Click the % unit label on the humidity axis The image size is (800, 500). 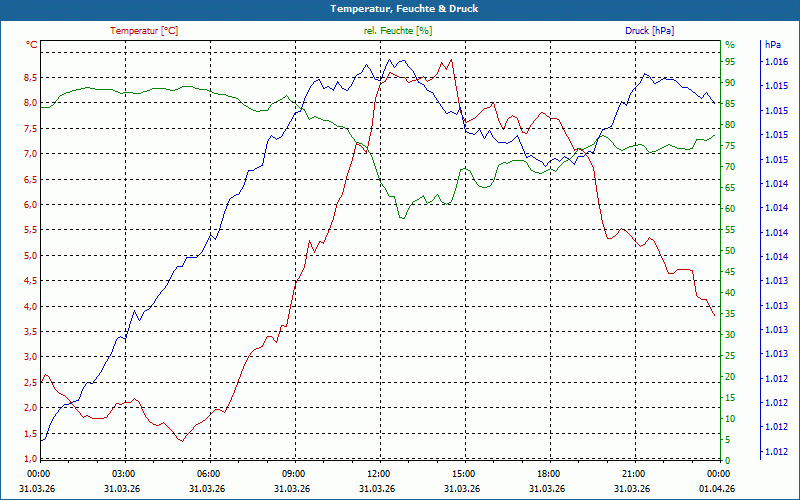click(x=730, y=45)
